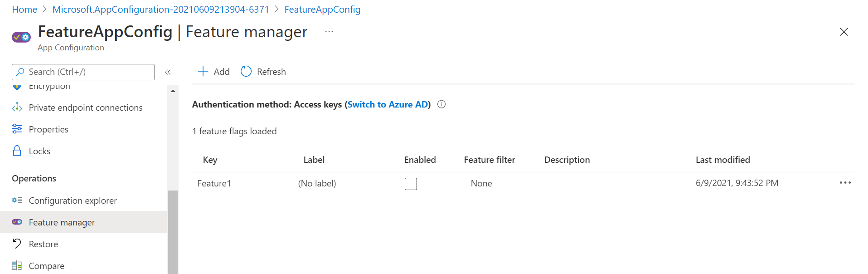Click the Refresh circular arrow icon
The width and height of the screenshot is (868, 274).
coord(246,72)
